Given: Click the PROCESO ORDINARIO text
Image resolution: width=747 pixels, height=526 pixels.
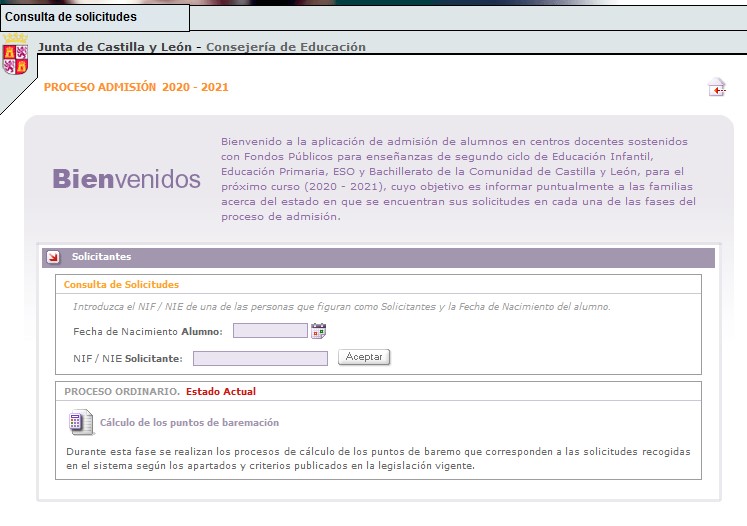Looking at the screenshot, I should 122,392.
